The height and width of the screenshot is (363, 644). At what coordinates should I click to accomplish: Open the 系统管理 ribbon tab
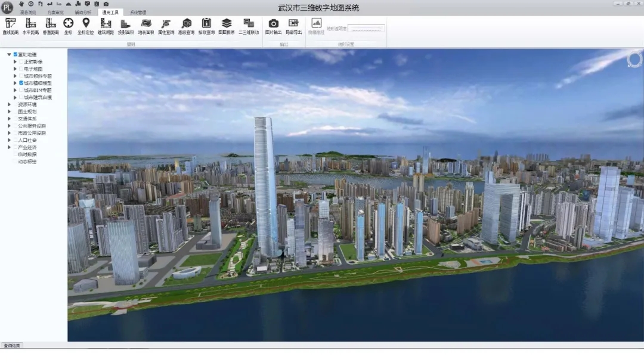click(x=138, y=12)
